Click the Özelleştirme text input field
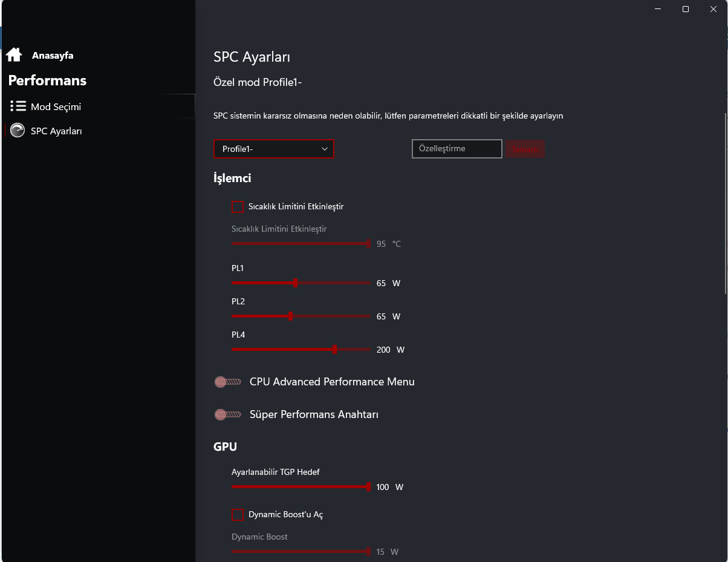 (457, 149)
